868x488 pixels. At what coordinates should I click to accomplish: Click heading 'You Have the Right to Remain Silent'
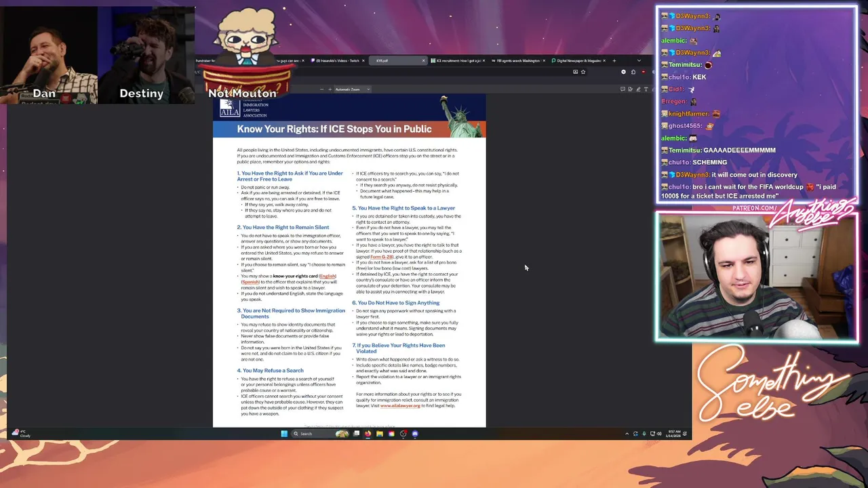point(283,227)
